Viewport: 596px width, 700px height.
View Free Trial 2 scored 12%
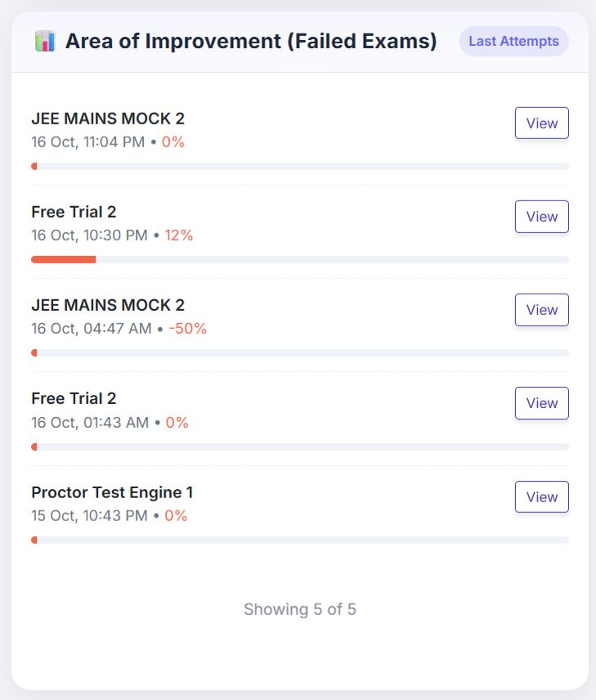[541, 217]
